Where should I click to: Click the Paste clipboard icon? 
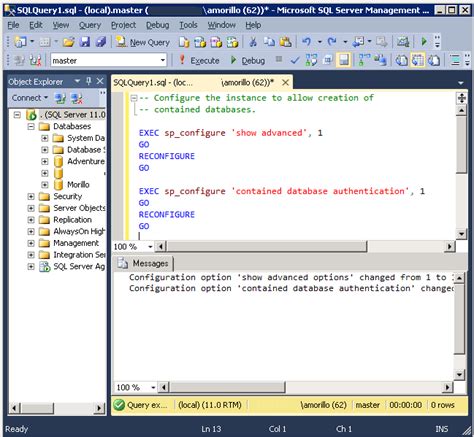(285, 42)
